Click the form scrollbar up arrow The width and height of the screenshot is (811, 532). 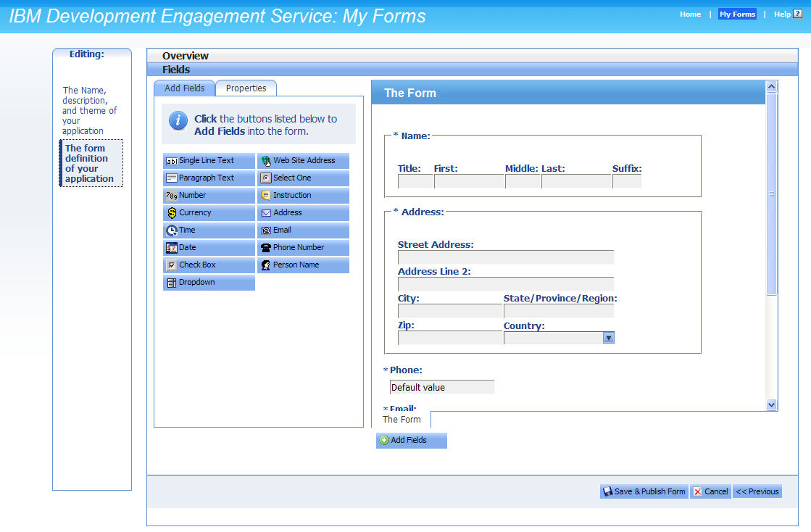click(771, 87)
